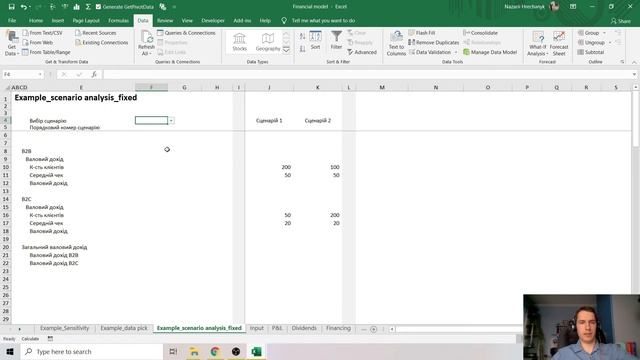Image resolution: width=640 pixels, height=360 pixels.
Task: Open the Review ribbon tab
Action: (165, 20)
